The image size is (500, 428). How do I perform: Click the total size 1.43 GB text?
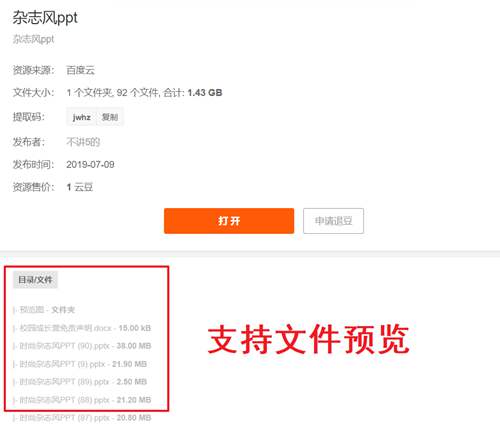[x=205, y=92]
